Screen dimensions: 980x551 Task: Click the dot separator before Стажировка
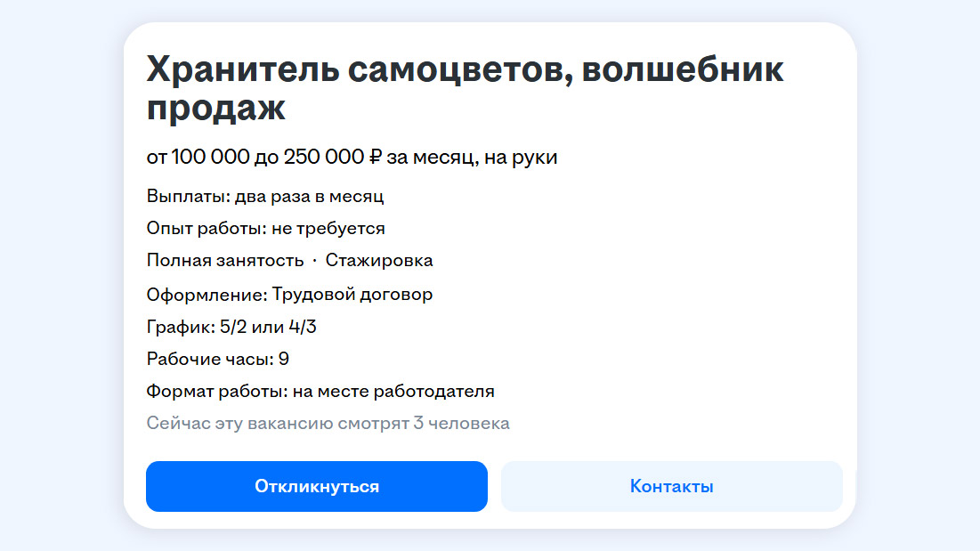[x=314, y=262]
